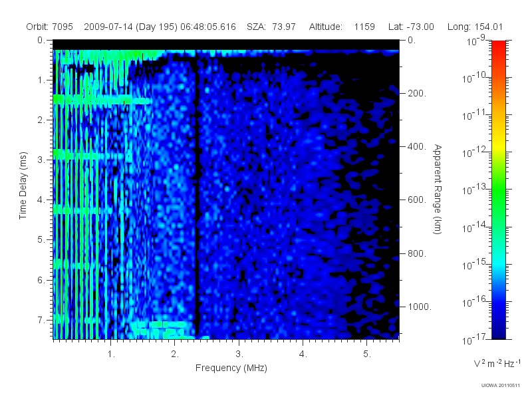
Task: Click the '3.' frequency tick label
Action: pos(239,354)
